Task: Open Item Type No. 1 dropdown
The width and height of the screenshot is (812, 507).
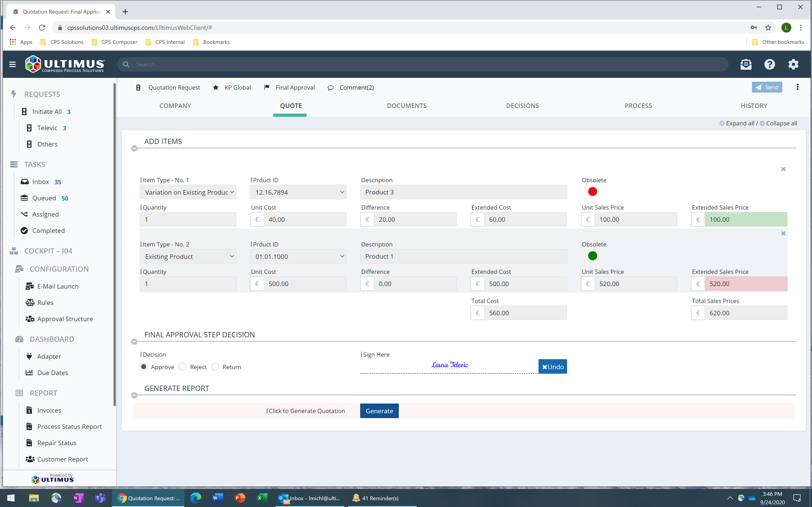Action: pyautogui.click(x=188, y=192)
